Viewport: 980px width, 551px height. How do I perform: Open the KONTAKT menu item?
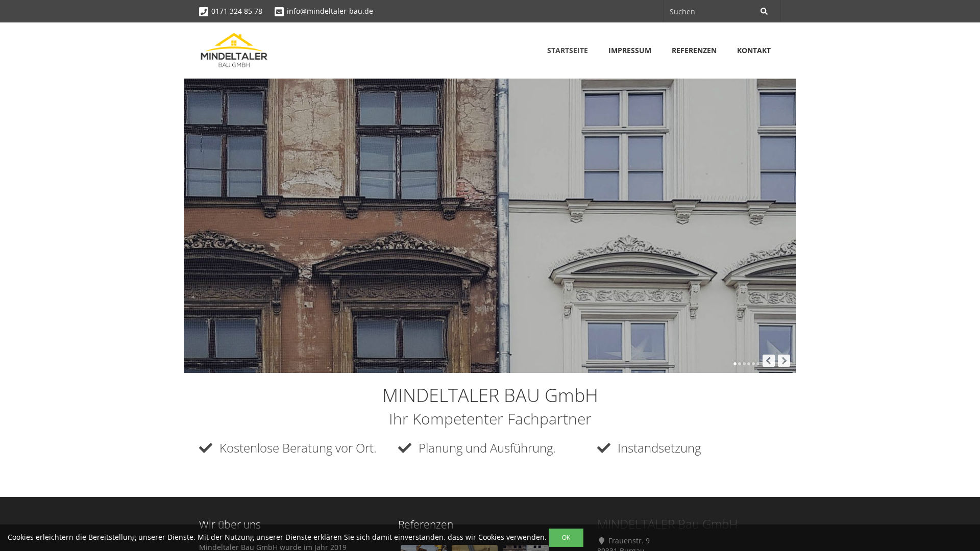tap(754, 51)
